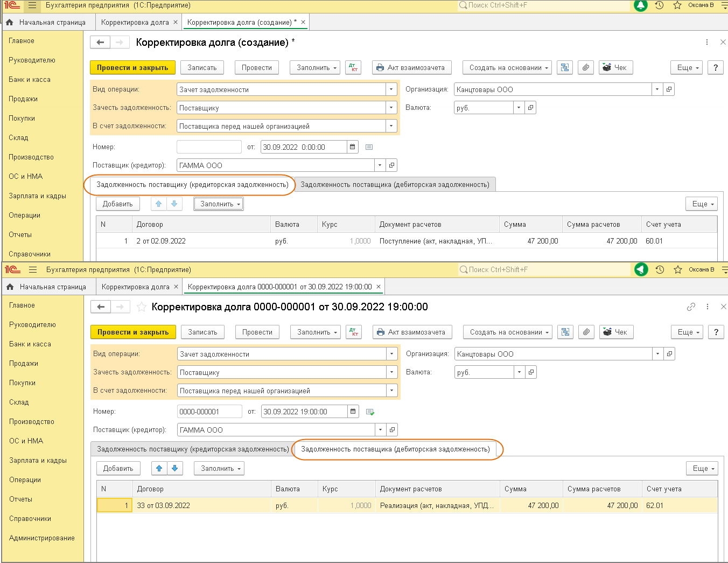Open document status icon beside top date

(x=369, y=147)
